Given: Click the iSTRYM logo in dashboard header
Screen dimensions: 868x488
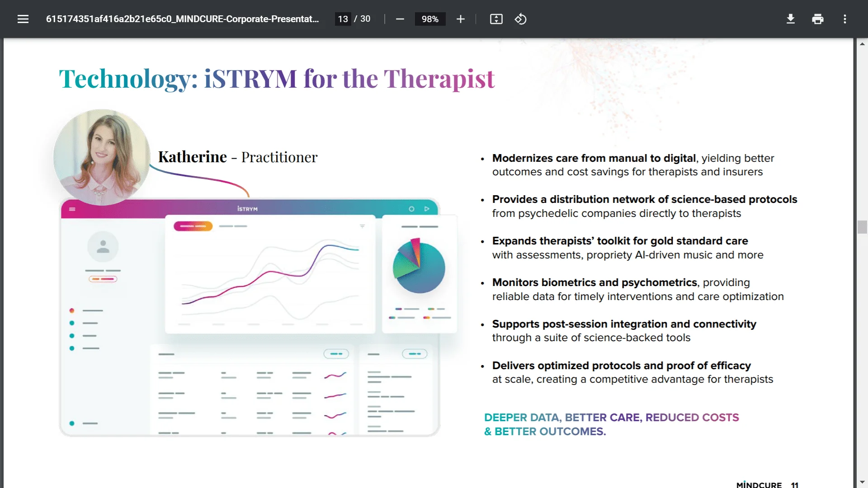Looking at the screenshot, I should 247,209.
